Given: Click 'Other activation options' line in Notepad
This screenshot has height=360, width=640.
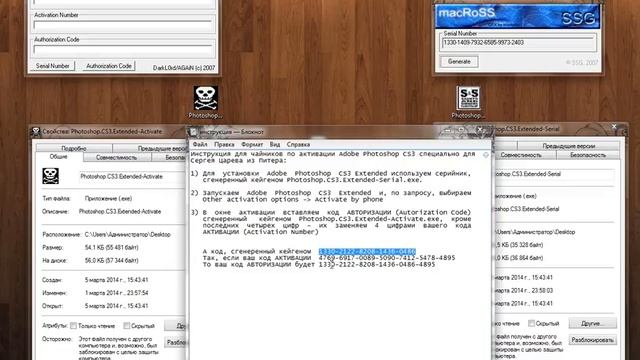Looking at the screenshot, I should (x=293, y=199).
